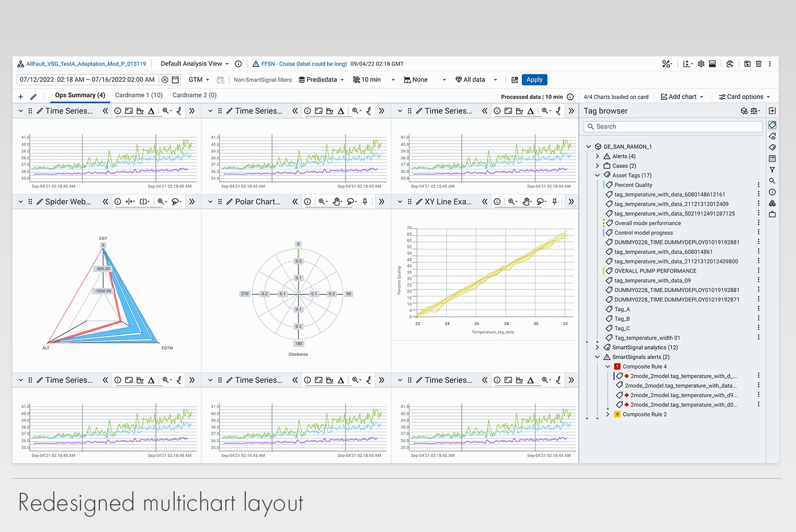
Task: Click info icon in XY Line chart header
Action: (x=497, y=202)
